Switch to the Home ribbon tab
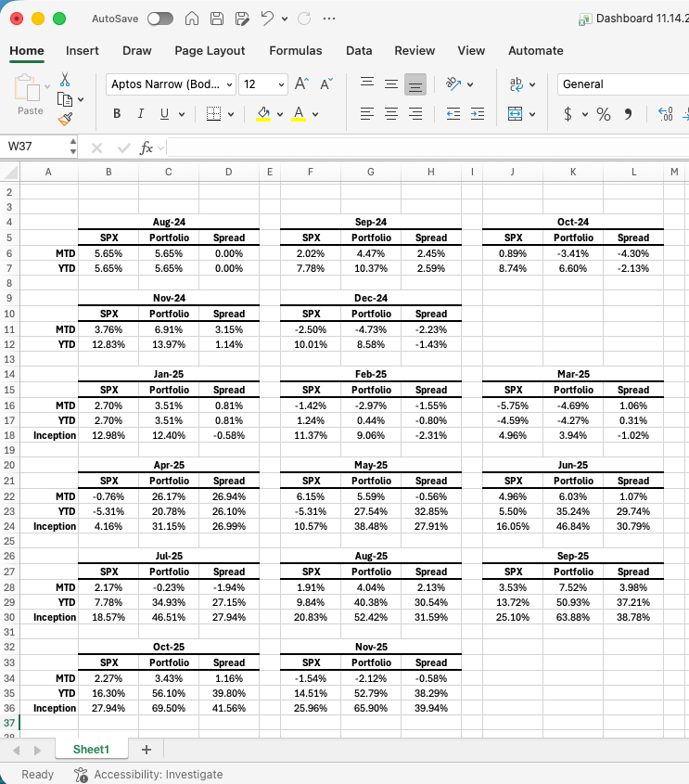Viewport: 689px width, 784px height. 27,50
